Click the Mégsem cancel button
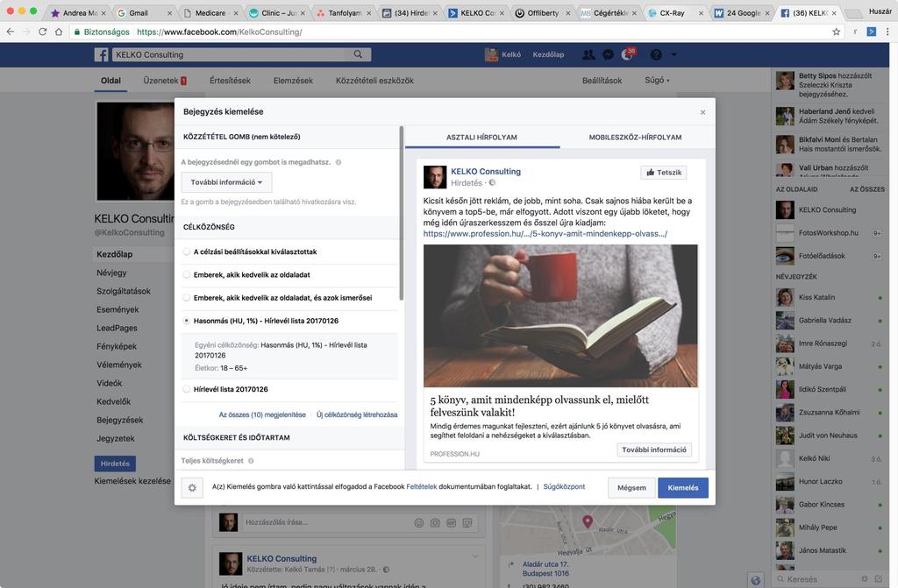This screenshot has width=898, height=588. pos(631,488)
